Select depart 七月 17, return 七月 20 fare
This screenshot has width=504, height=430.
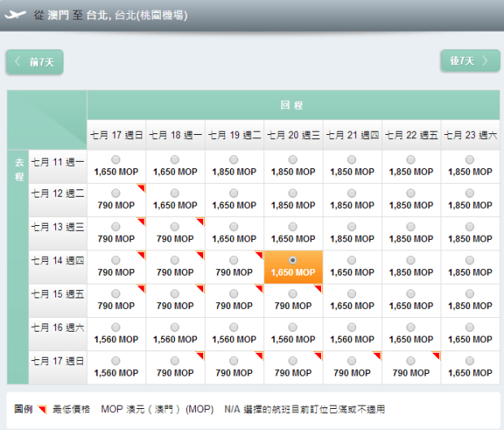pos(293,361)
